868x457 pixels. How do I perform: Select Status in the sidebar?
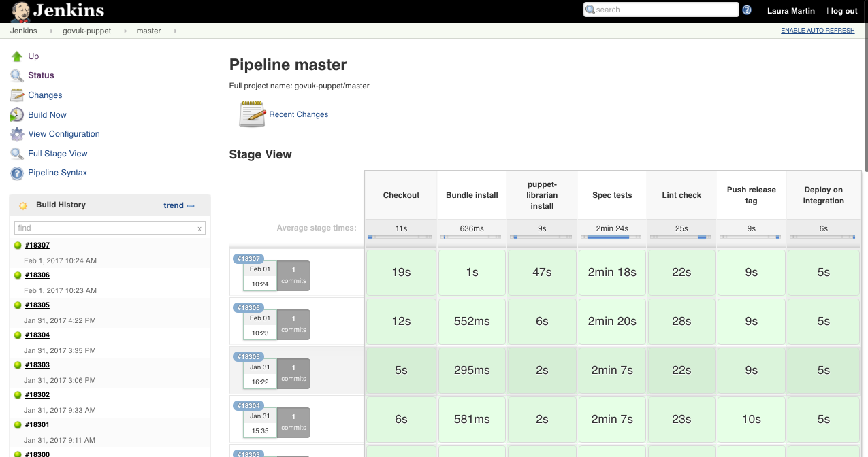[x=41, y=75]
